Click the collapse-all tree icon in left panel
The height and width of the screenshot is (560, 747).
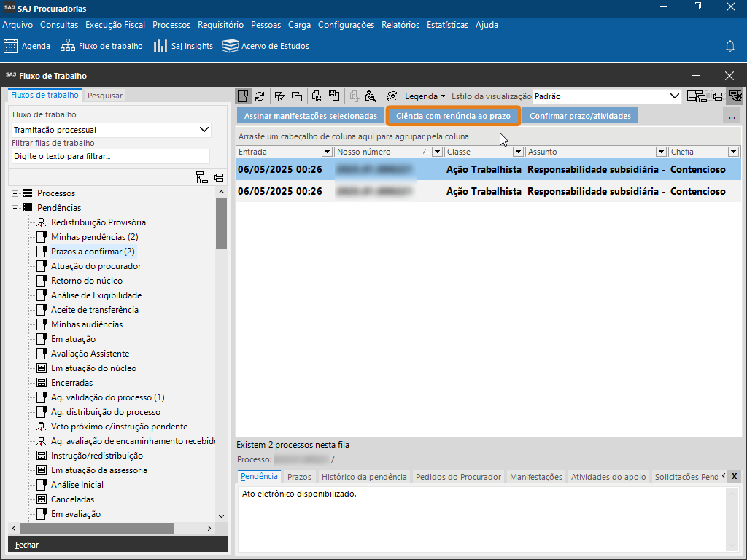point(219,178)
